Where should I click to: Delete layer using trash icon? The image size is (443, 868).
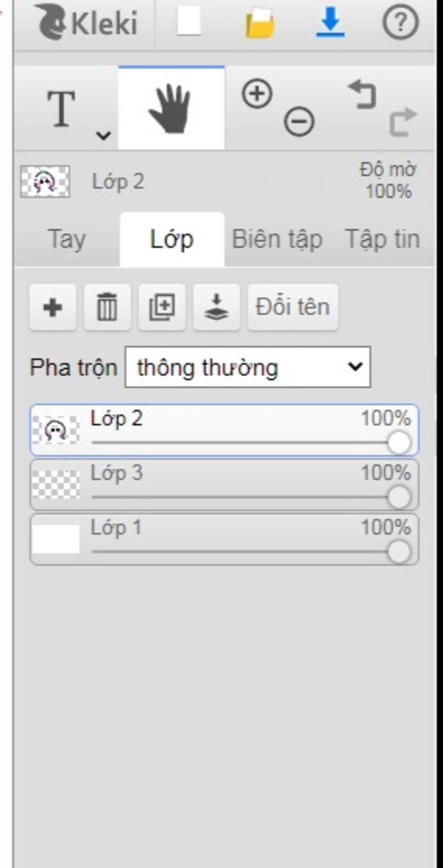[x=107, y=307]
